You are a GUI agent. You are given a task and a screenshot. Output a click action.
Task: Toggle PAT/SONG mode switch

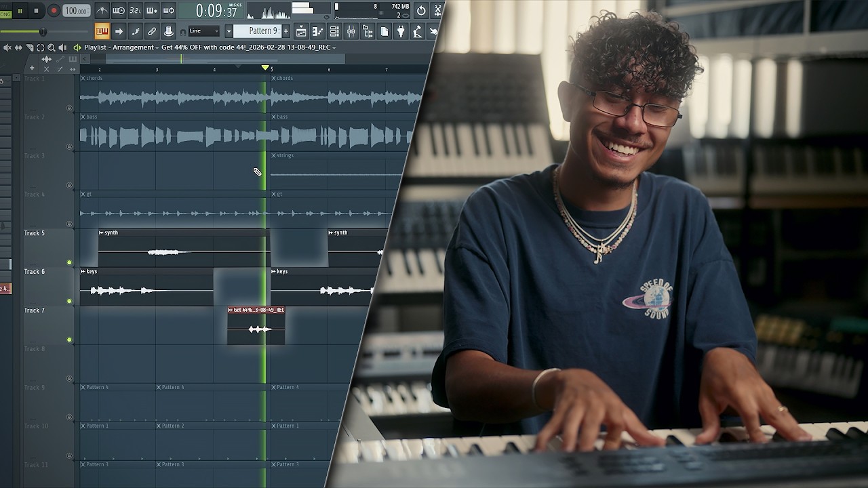coord(5,11)
